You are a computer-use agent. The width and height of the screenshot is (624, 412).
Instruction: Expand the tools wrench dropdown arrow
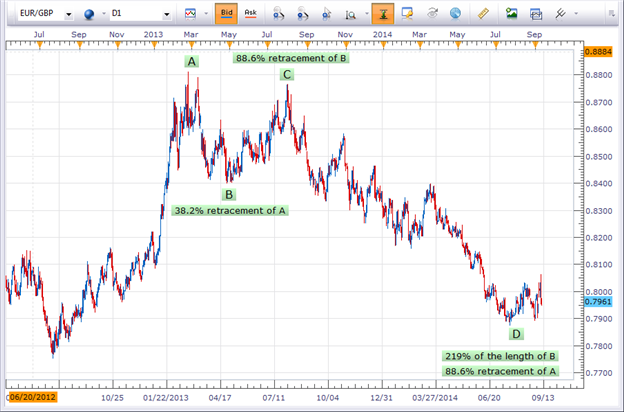[x=576, y=14]
